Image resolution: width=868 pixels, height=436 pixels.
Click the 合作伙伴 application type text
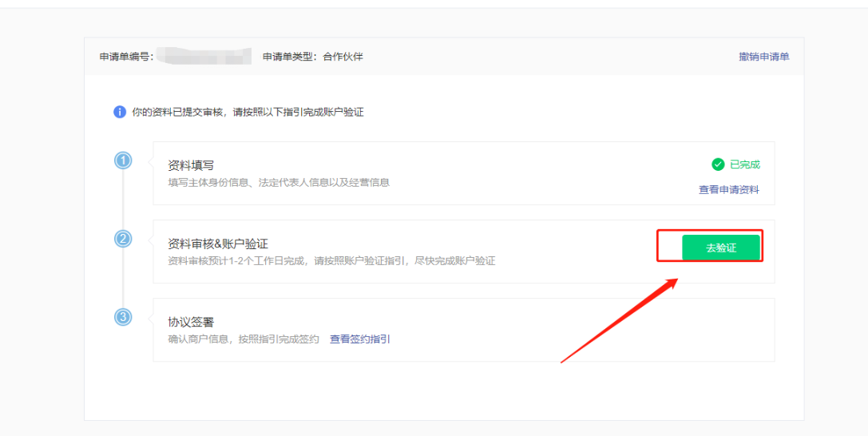click(343, 57)
